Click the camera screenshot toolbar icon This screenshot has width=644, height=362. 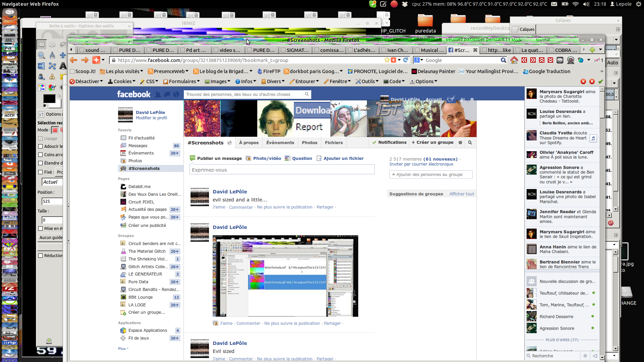click(560, 60)
